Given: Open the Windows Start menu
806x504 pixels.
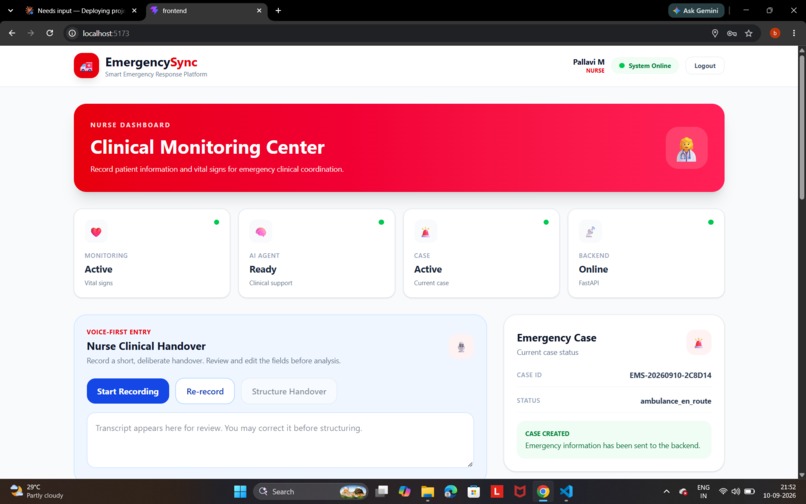Looking at the screenshot, I should 240,492.
